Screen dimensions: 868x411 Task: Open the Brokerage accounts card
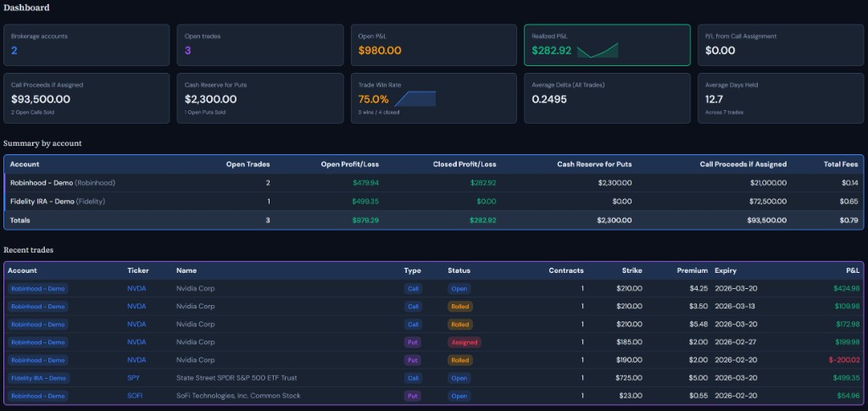click(86, 45)
